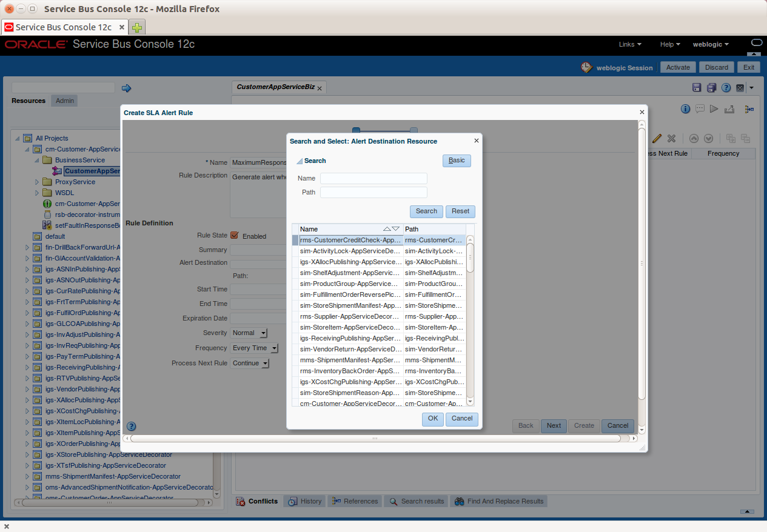This screenshot has height=532, width=767.
Task: Click the Path search input field
Action: 373,192
